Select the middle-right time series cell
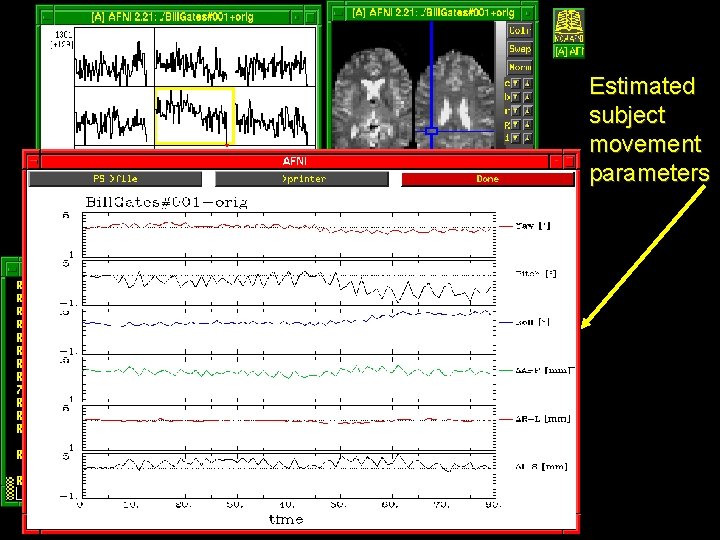This screenshot has height=540, width=720. (x=276, y=116)
